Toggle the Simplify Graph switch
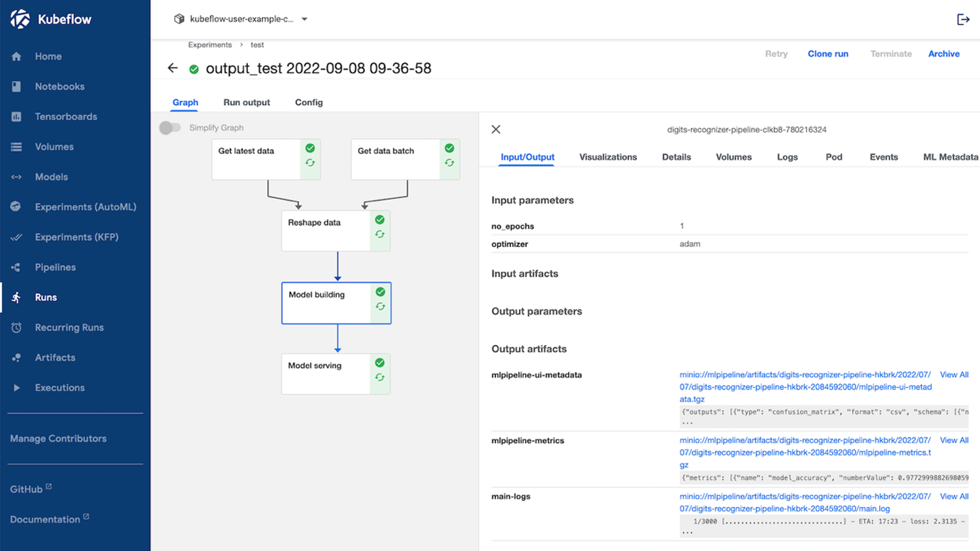This screenshot has height=551, width=980. click(x=170, y=128)
